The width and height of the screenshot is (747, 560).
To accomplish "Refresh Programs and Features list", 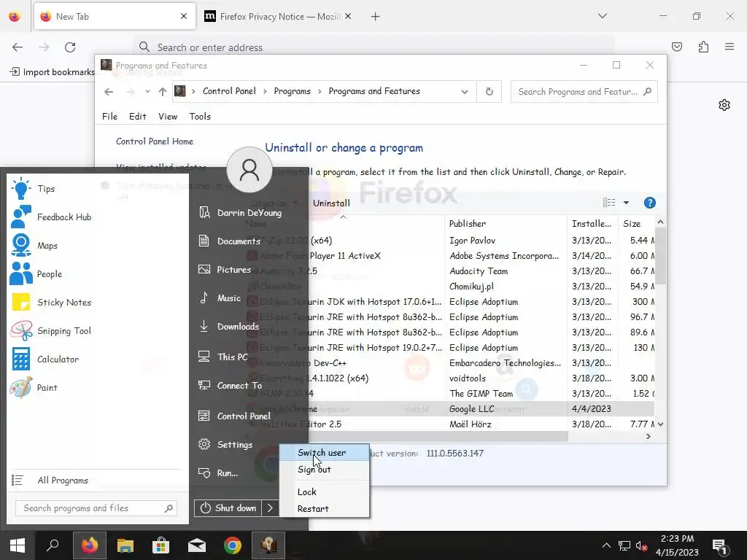I will click(489, 91).
